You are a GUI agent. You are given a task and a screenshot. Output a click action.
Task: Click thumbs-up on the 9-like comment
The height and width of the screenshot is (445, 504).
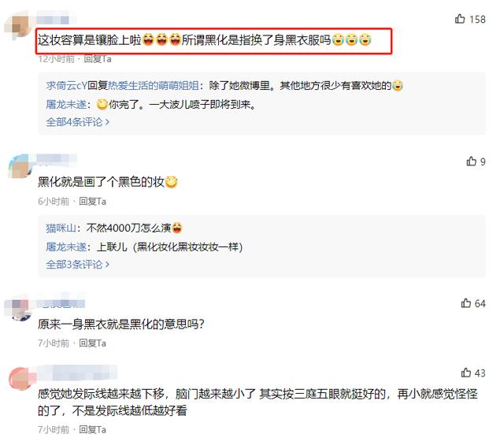pyautogui.click(x=471, y=161)
